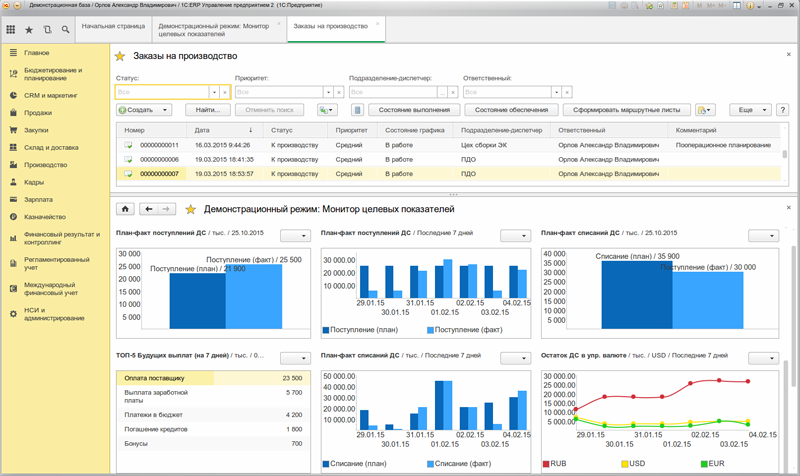Click the back arrow in monitor panel
This screenshot has height=476, width=800.
149,209
